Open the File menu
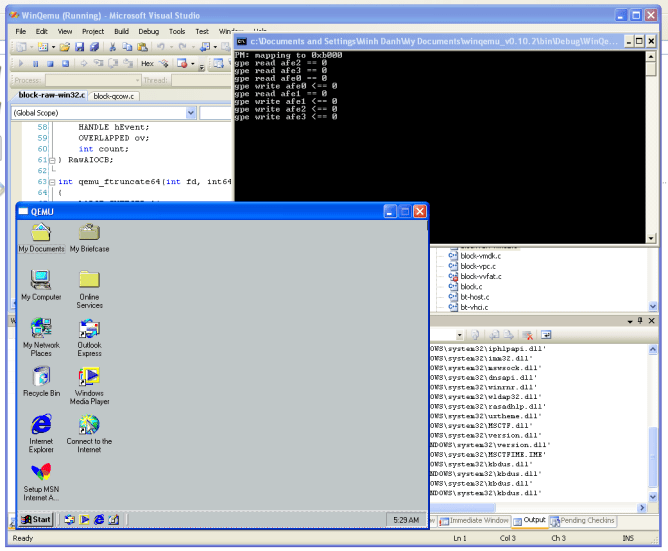 [20, 31]
